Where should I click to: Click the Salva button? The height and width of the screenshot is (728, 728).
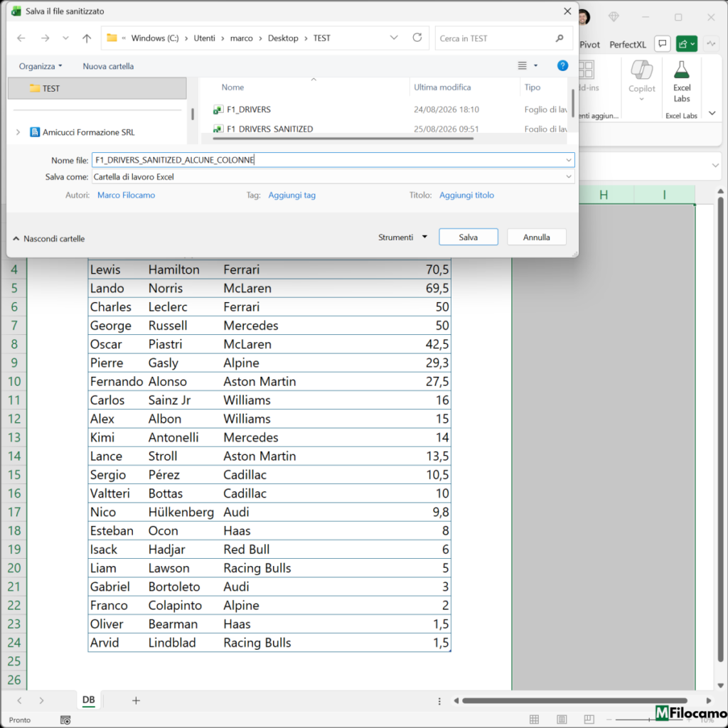(x=468, y=237)
